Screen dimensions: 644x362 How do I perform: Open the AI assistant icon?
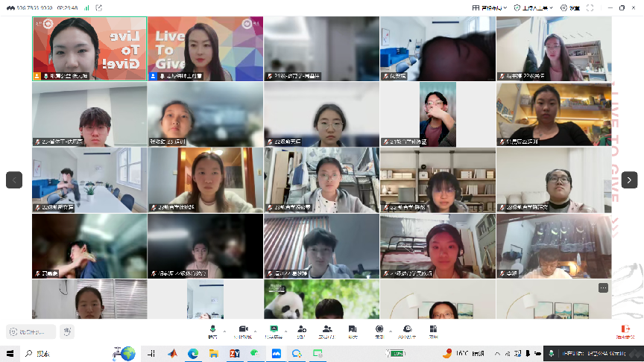(x=407, y=329)
